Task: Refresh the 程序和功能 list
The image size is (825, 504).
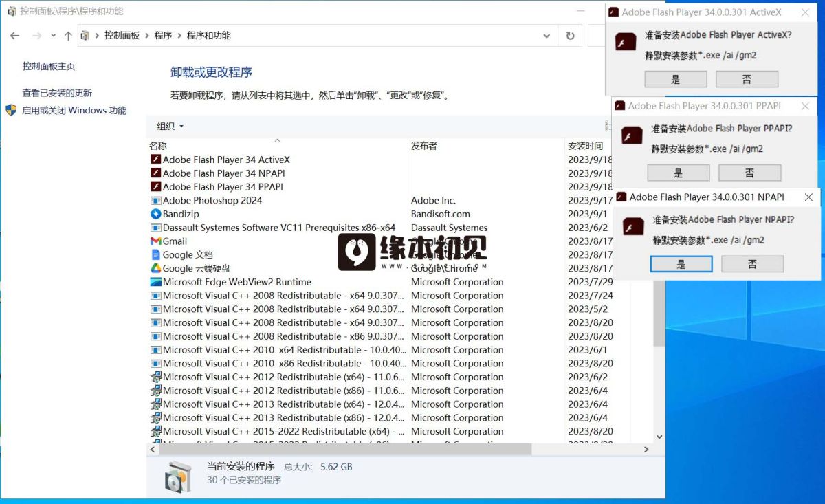Action: 570,36
